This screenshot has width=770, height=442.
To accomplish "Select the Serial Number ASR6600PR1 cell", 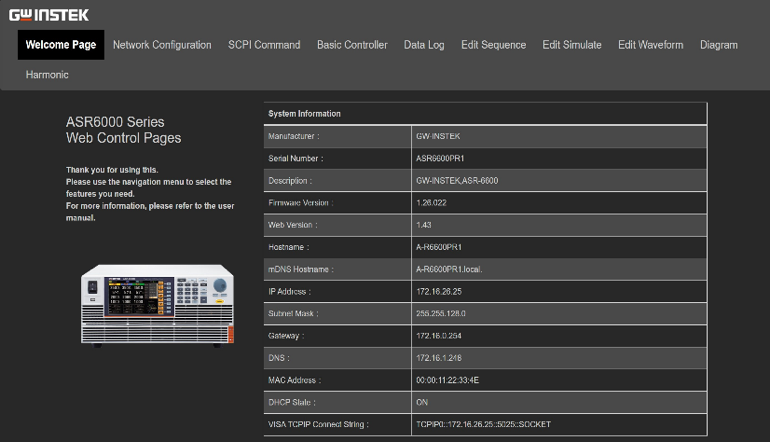I will [x=440, y=158].
